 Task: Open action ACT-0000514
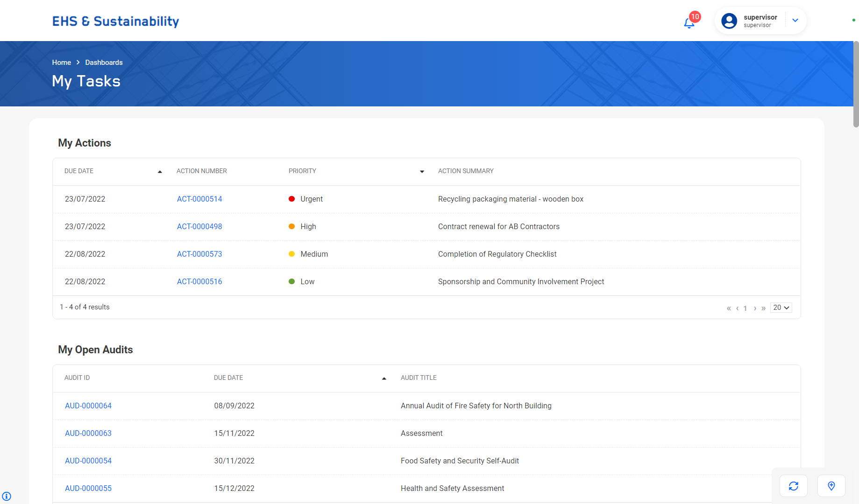pyautogui.click(x=199, y=199)
